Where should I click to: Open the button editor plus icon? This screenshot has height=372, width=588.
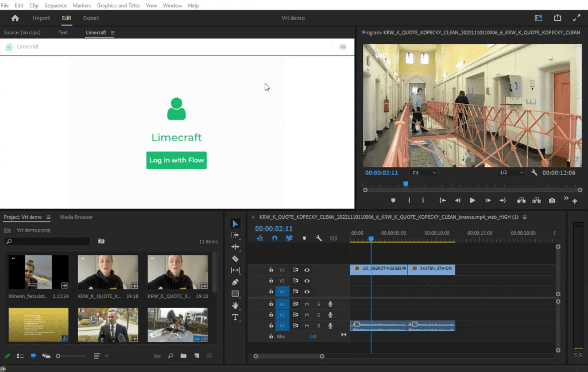tap(574, 201)
